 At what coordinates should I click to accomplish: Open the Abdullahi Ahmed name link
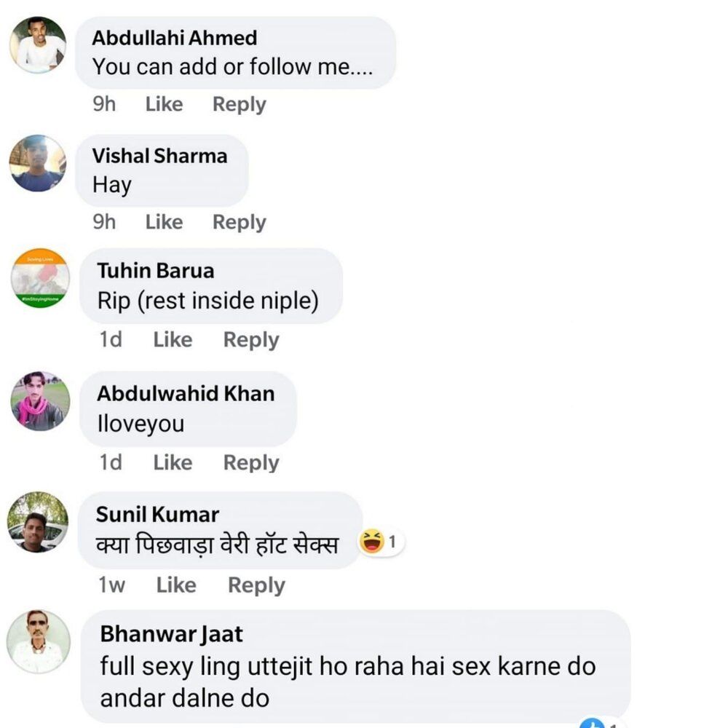[x=175, y=38]
